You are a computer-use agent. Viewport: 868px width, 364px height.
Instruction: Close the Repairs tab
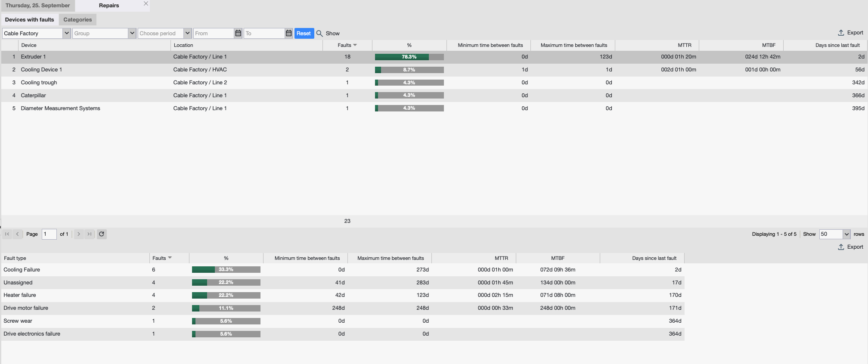(146, 4)
